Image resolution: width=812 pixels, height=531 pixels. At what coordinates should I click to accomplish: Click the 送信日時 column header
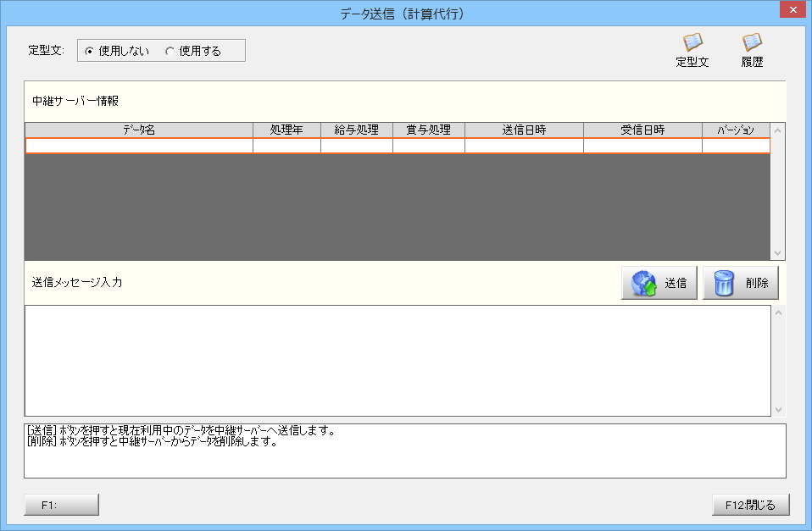524,130
